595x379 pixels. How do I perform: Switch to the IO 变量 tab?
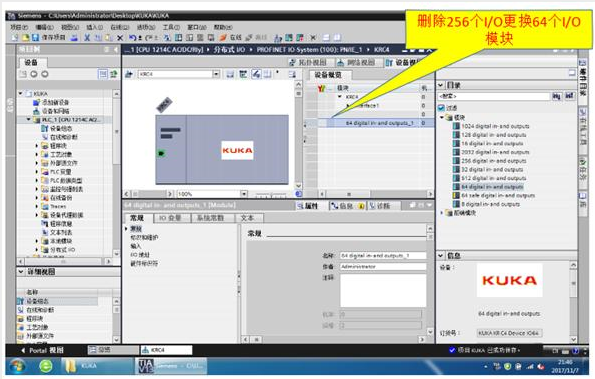tap(170, 218)
